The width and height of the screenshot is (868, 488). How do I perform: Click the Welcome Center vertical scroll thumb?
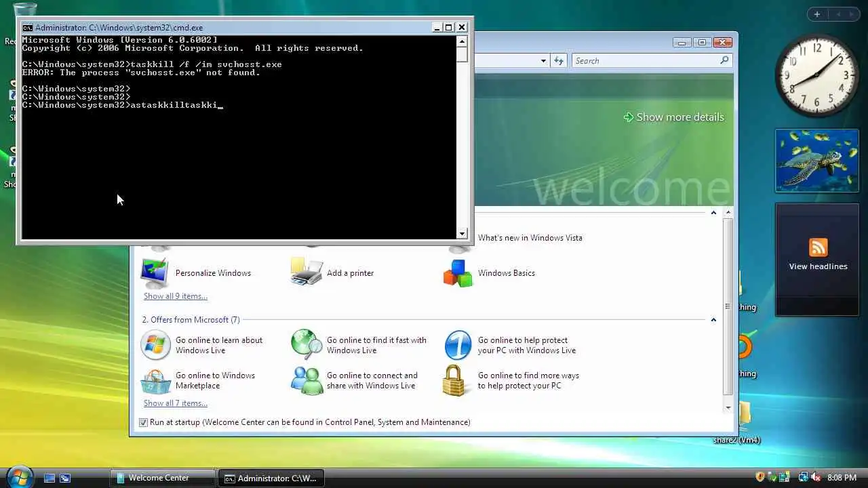[x=728, y=306]
